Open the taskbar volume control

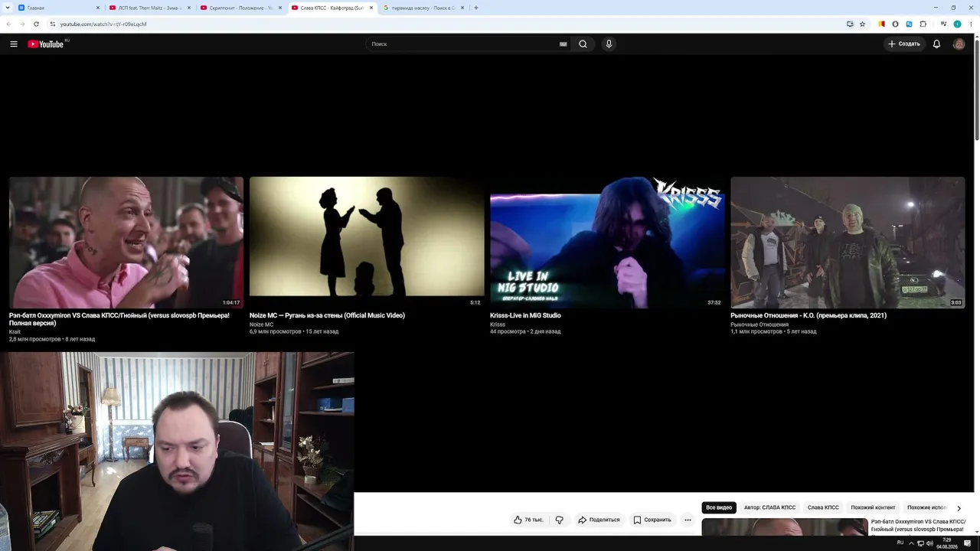point(929,543)
